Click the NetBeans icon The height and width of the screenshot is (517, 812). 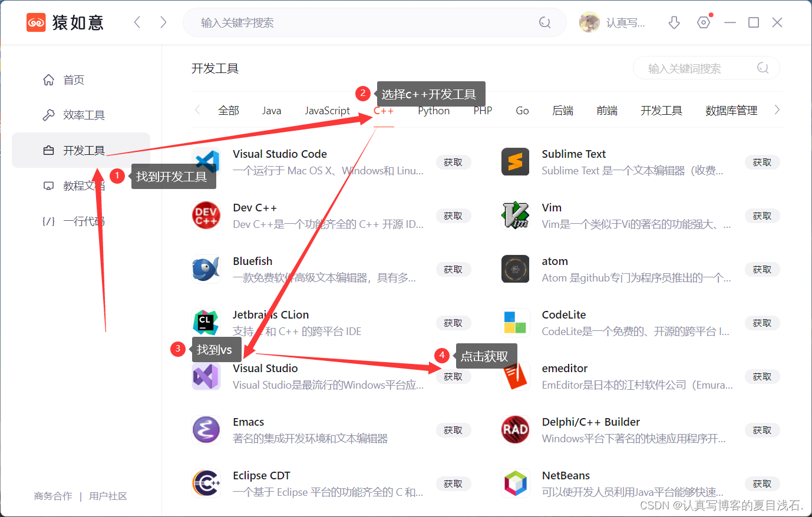516,483
